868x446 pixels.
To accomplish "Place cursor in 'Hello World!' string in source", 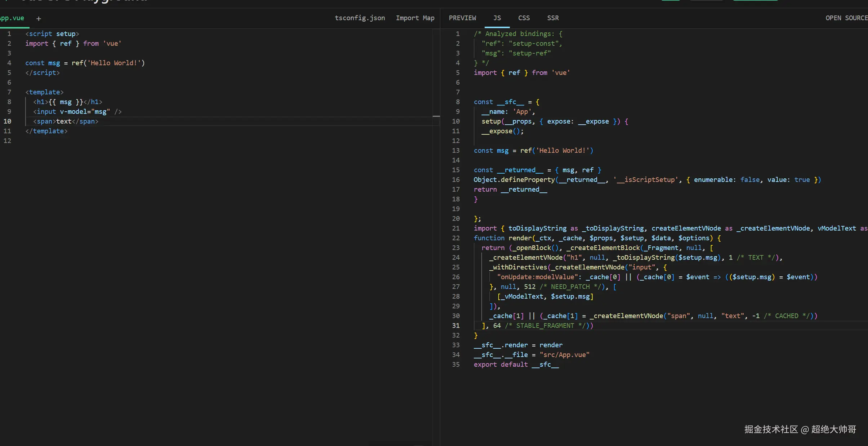I will 113,63.
